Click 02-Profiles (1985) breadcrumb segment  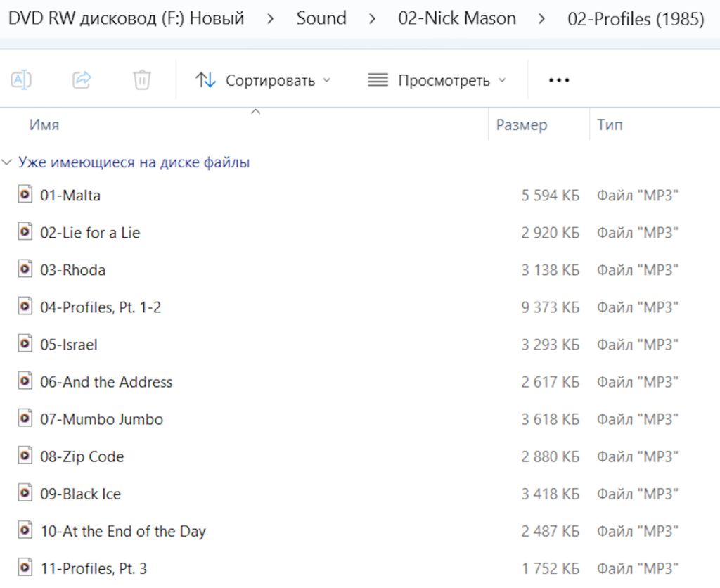coord(636,19)
